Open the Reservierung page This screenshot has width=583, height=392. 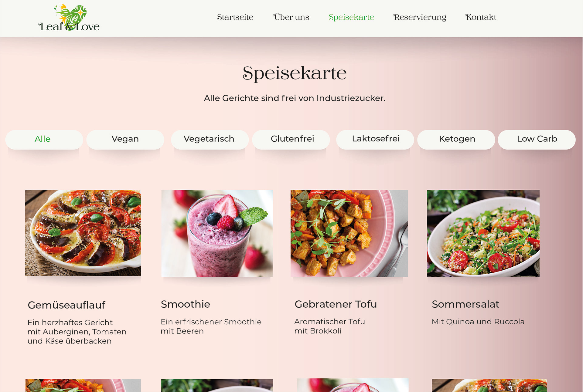click(419, 17)
